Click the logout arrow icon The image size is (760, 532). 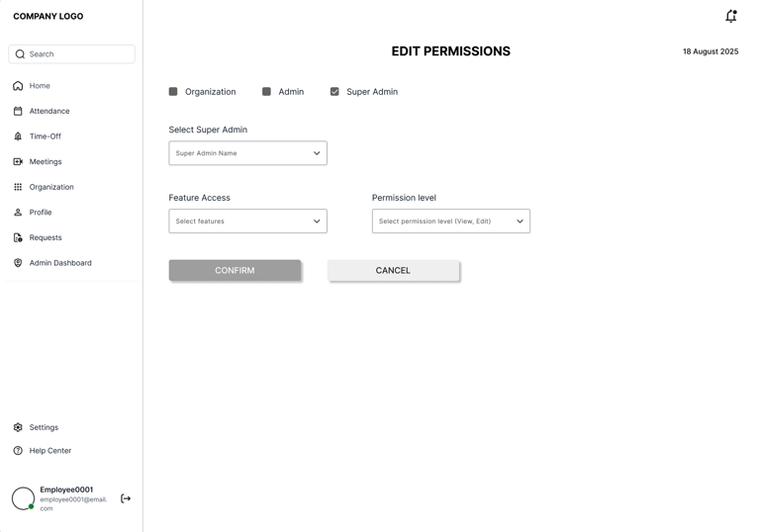(126, 498)
